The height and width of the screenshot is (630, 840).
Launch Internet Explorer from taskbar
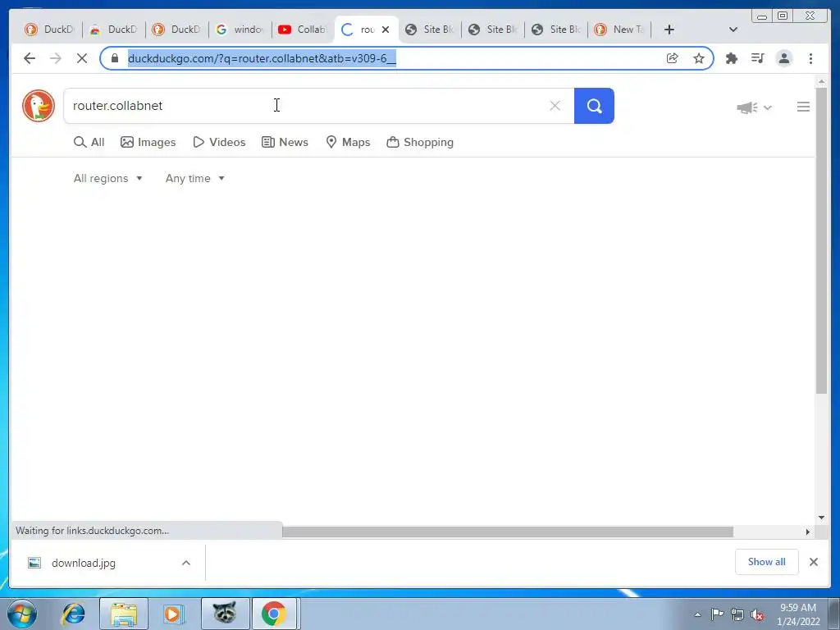[73, 614]
